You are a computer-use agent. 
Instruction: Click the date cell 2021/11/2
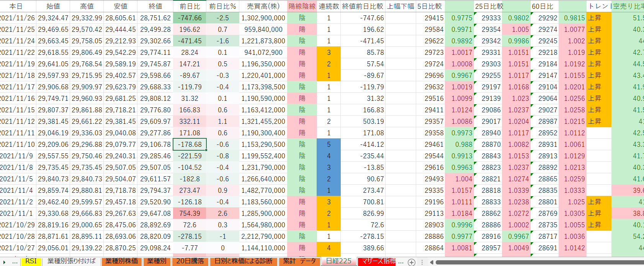click(x=18, y=202)
